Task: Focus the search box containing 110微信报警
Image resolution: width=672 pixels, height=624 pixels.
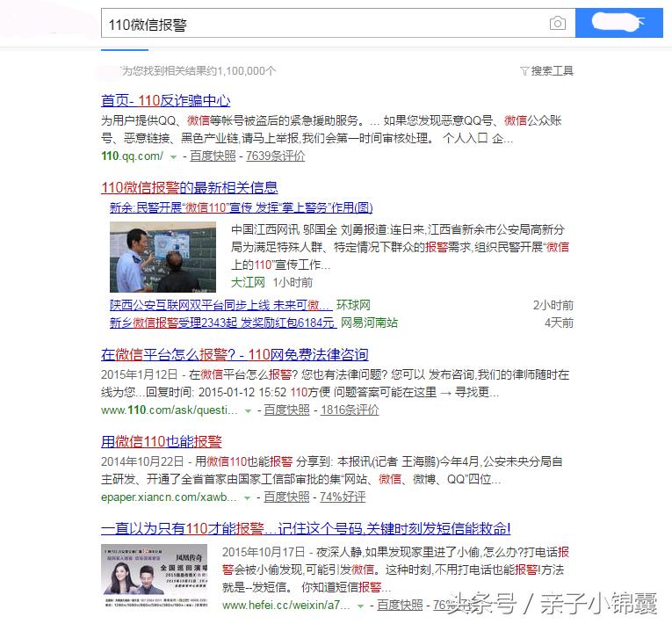Action: pos(338,23)
